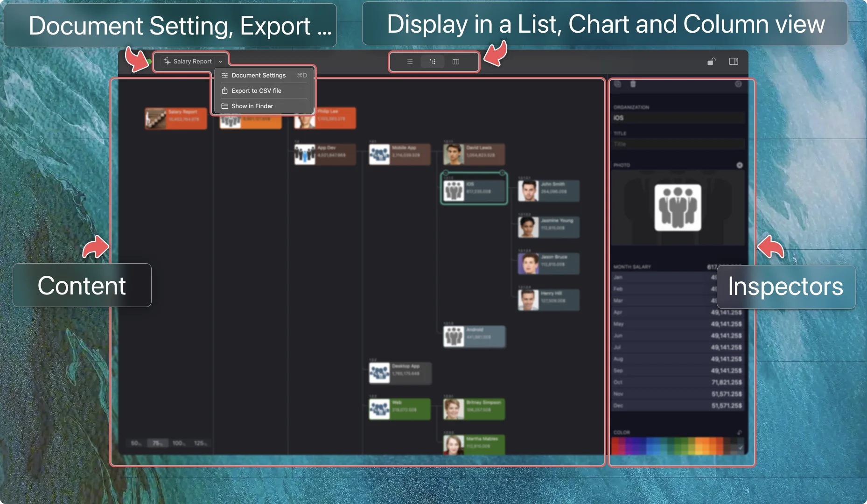The height and width of the screenshot is (504, 867).
Task: Toggle the inspector sidebar panel visibility
Action: click(x=733, y=61)
